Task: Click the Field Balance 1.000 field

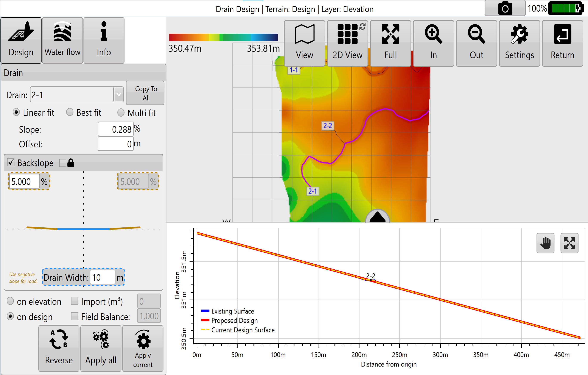Action: (x=149, y=316)
